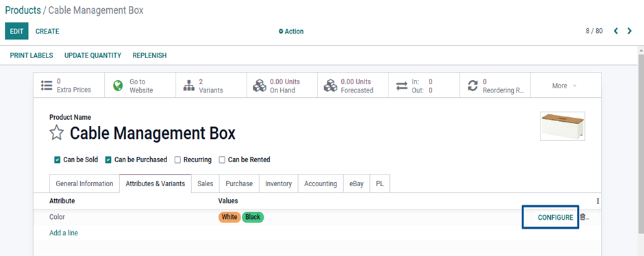
Task: Open Extra Prices list icon
Action: (47, 86)
